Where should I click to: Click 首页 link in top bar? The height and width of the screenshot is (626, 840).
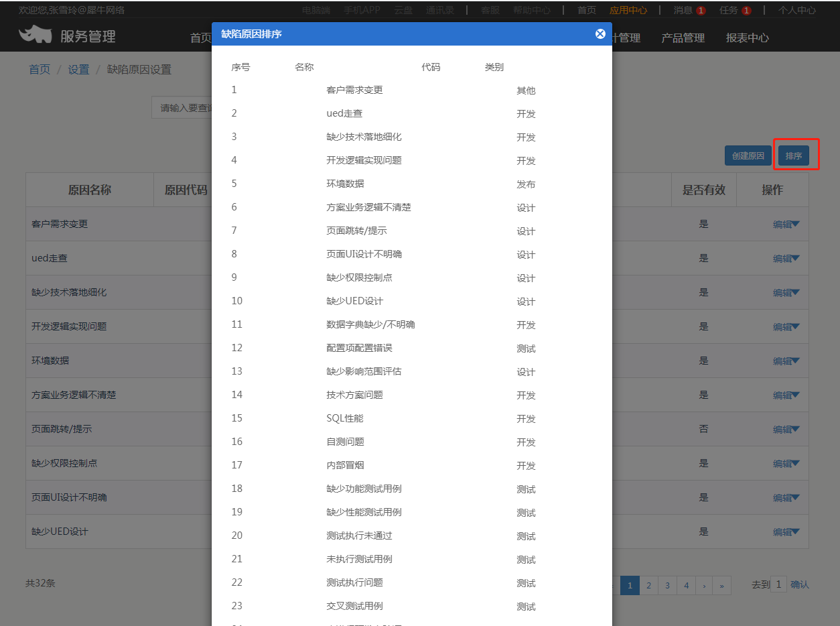tap(587, 10)
